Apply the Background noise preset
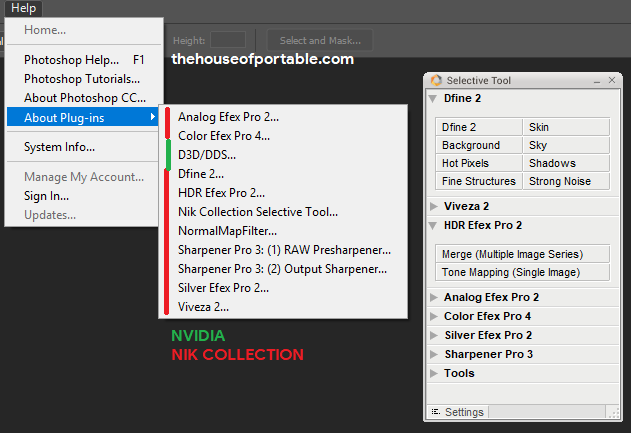The image size is (631, 433). click(x=479, y=145)
